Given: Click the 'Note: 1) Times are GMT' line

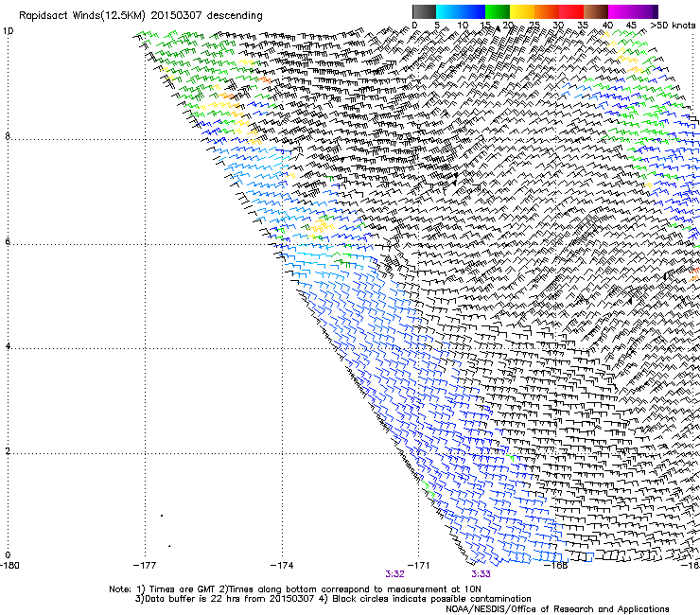Looking at the screenshot, I should tap(295, 589).
